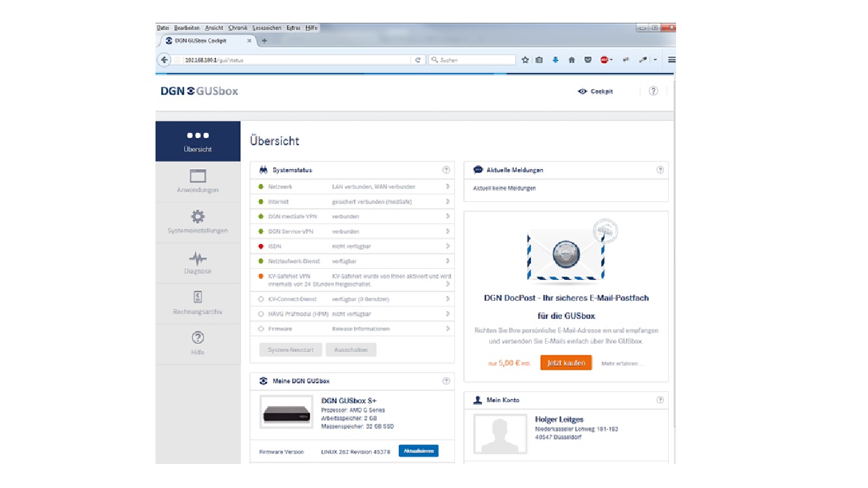This screenshot has height=488, width=868.
Task: Click the GUSbox S+ device thumbnail
Action: (286, 412)
